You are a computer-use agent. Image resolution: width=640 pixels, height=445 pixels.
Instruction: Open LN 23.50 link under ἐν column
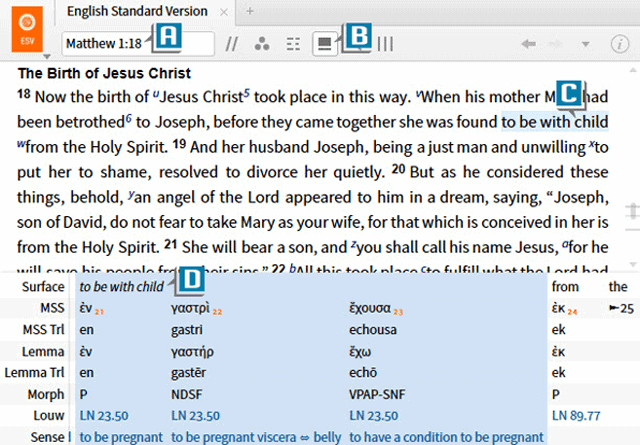(104, 416)
